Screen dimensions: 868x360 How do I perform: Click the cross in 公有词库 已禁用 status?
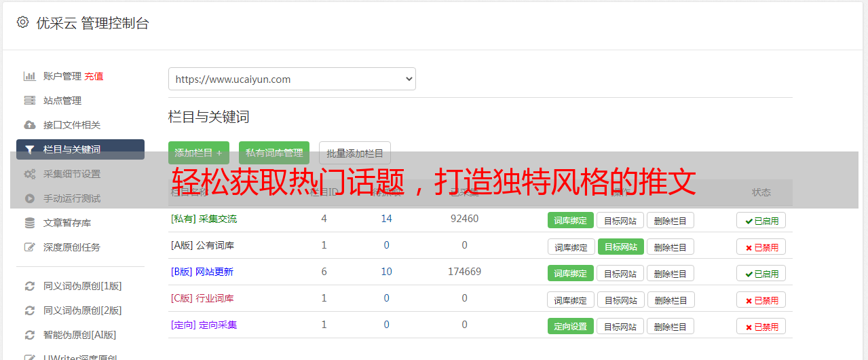[749, 247]
